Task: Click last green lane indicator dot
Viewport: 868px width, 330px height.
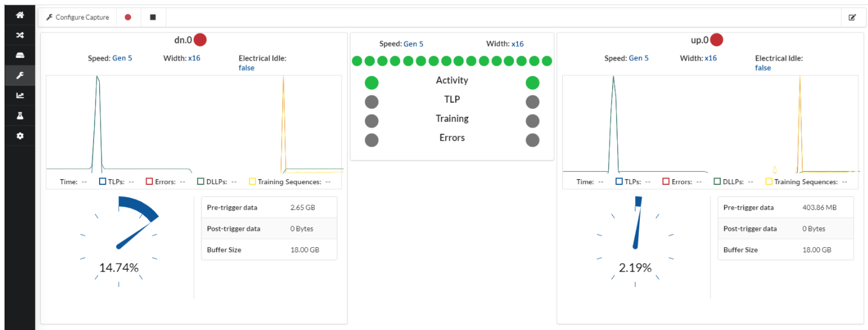Action: point(546,61)
